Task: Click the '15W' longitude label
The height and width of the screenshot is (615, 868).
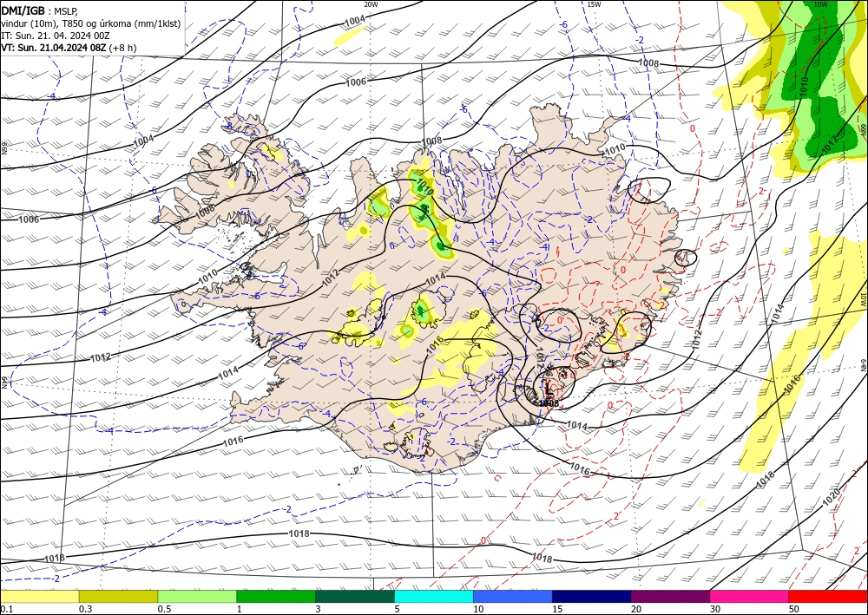Action: (x=594, y=4)
